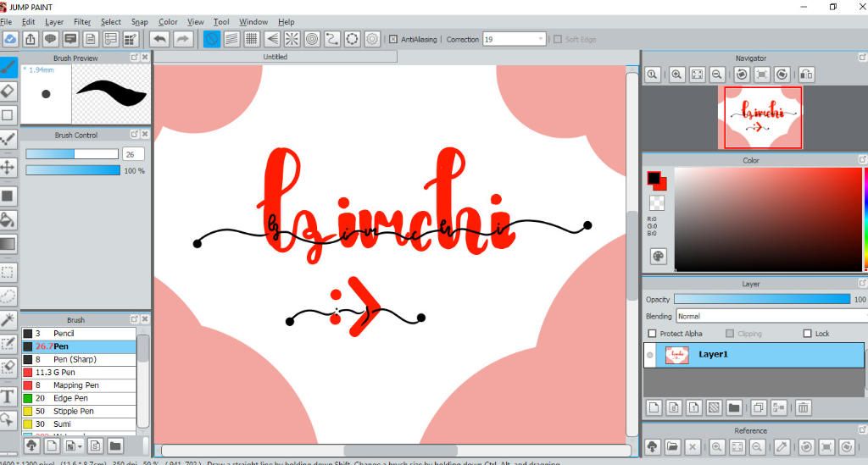
Task: Enable the curve snap guide
Action: pos(332,39)
